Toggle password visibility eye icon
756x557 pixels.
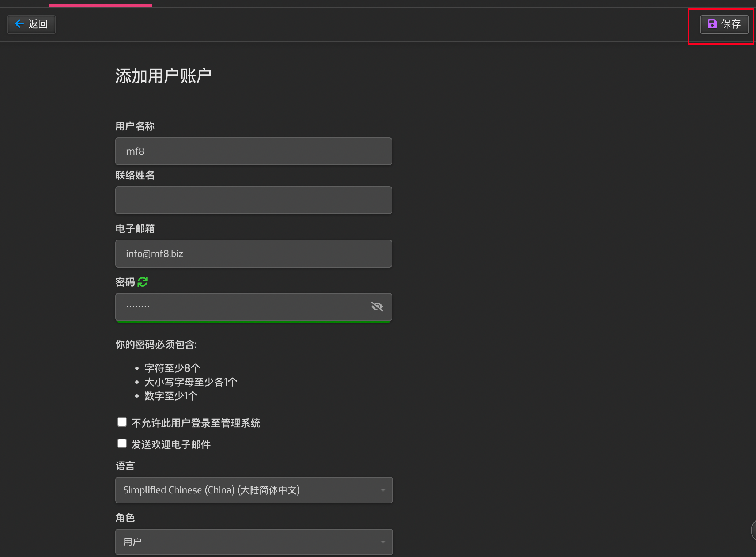[377, 307]
